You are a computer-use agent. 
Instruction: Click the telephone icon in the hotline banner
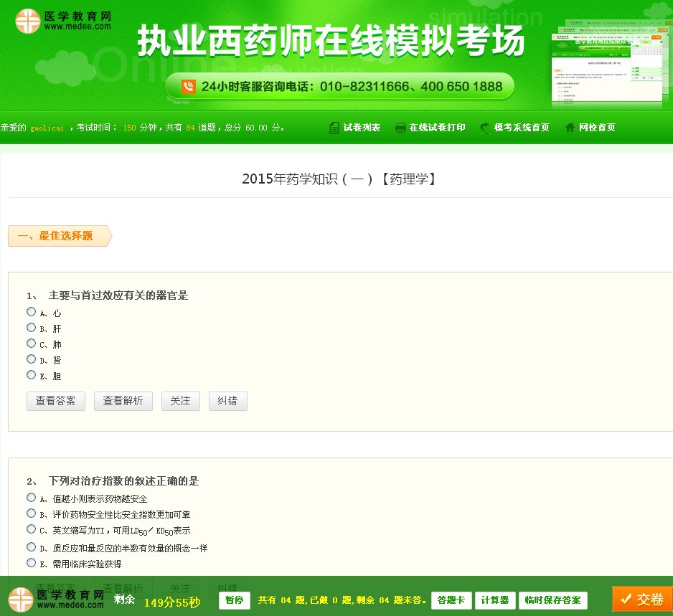click(187, 85)
